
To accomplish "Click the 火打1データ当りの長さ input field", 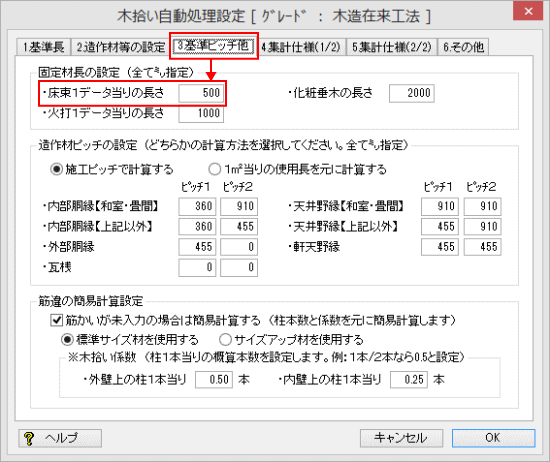I will 201,114.
